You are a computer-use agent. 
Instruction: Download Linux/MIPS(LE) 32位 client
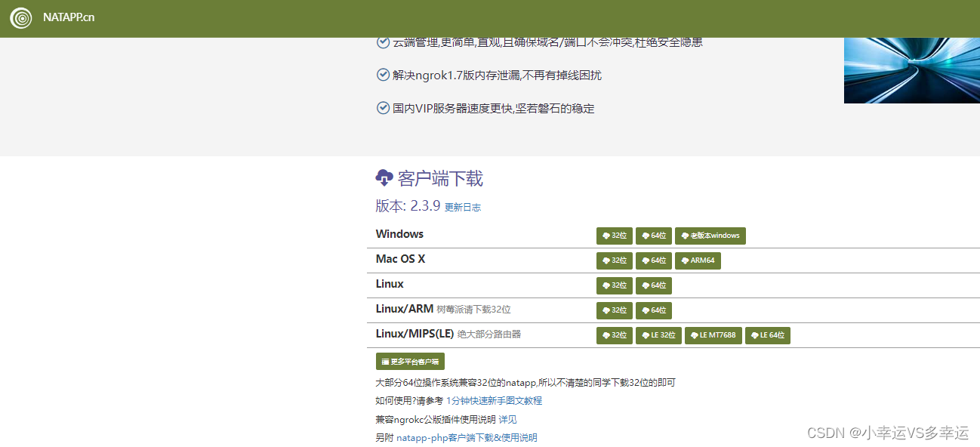pos(615,335)
